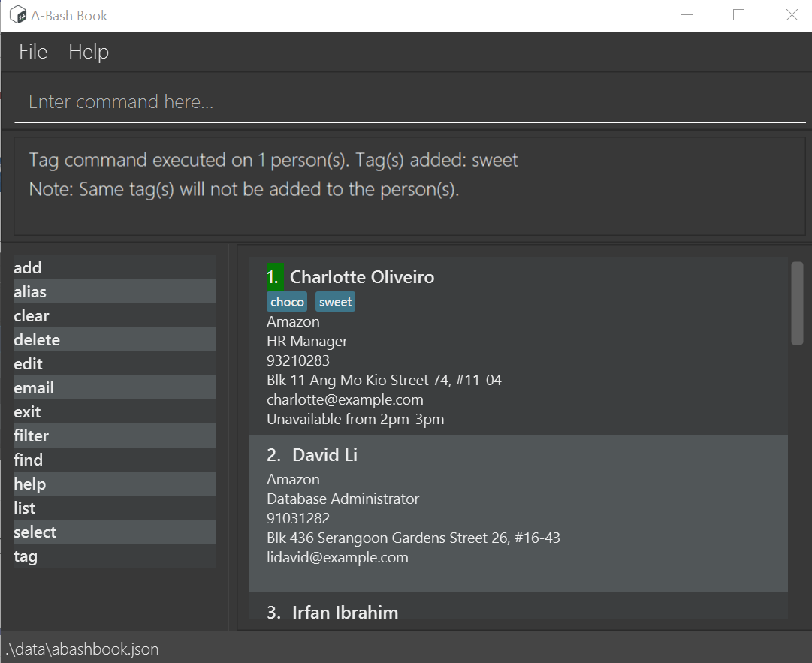Click the choco tag on Charlotte Oliveiro
This screenshot has height=663, width=812.
click(287, 302)
